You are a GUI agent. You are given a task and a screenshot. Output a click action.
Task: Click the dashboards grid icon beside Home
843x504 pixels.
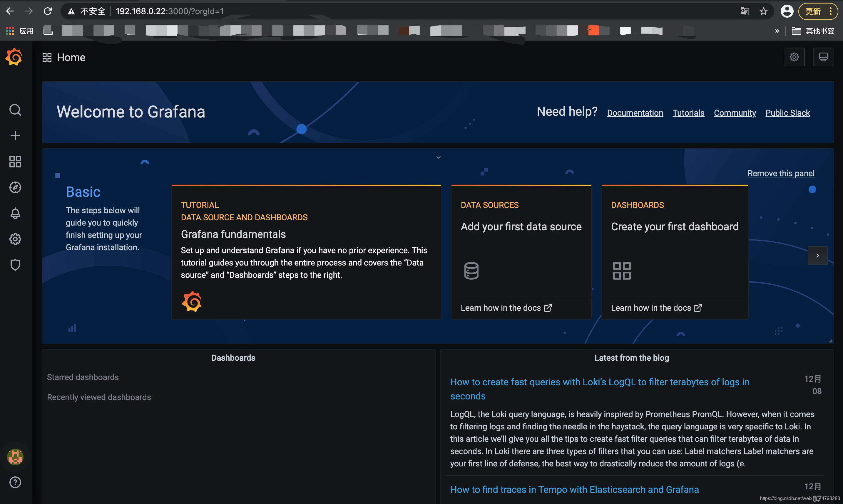(47, 57)
